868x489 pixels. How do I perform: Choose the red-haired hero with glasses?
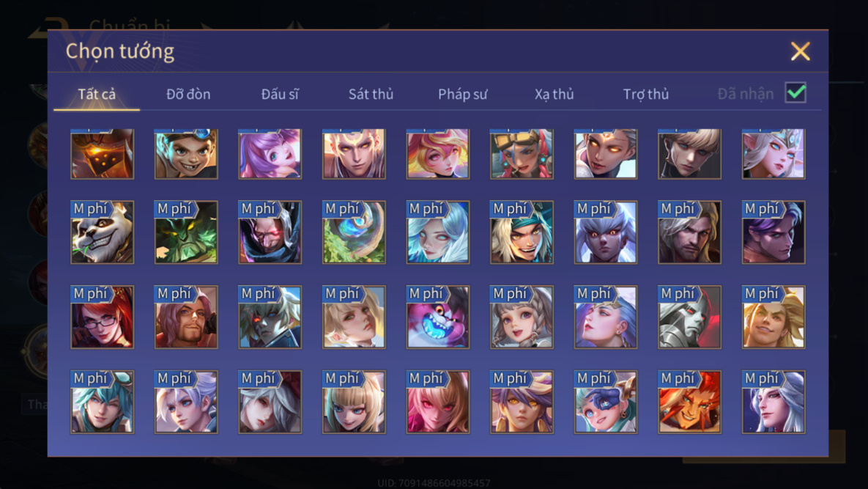pos(102,317)
